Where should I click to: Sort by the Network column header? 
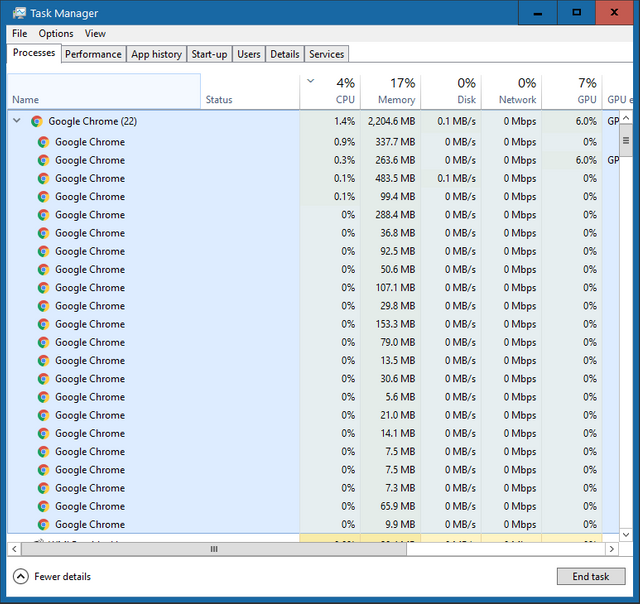[x=511, y=92]
